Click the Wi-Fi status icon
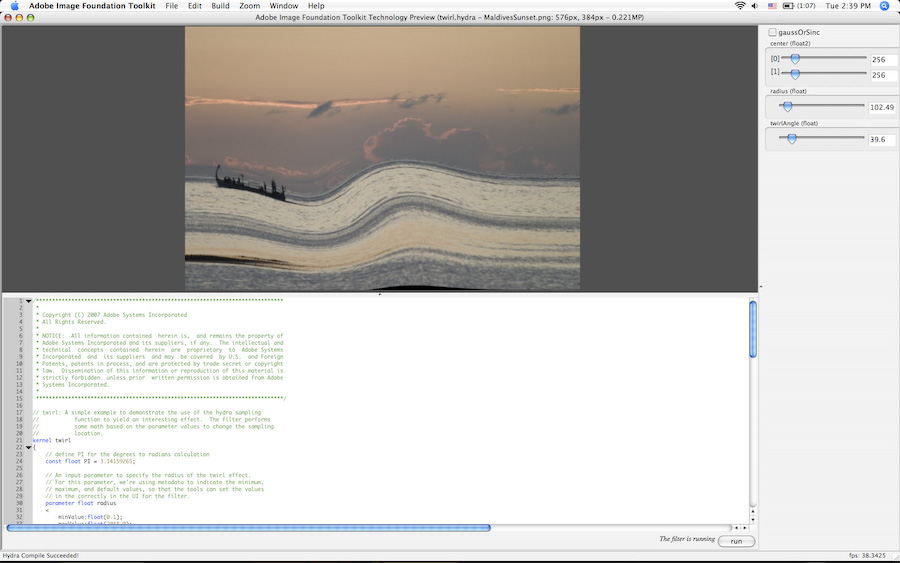900x563 pixels. (740, 6)
